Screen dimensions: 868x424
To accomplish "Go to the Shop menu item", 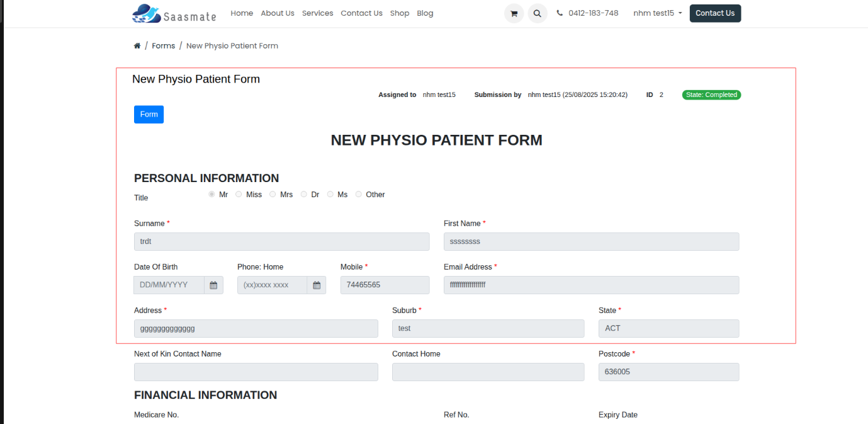I will (399, 13).
